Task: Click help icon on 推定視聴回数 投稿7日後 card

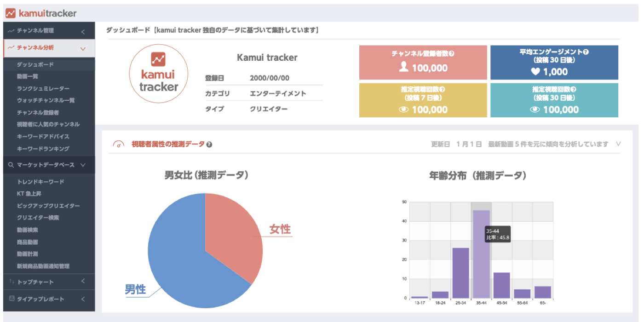Action: [x=443, y=90]
